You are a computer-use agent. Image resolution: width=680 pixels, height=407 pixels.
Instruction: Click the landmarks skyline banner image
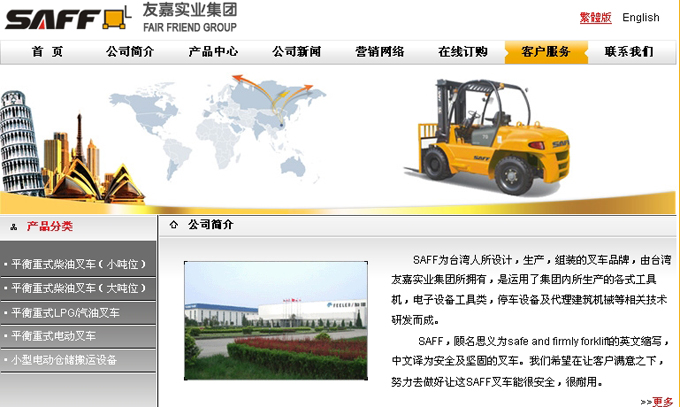tap(72, 147)
